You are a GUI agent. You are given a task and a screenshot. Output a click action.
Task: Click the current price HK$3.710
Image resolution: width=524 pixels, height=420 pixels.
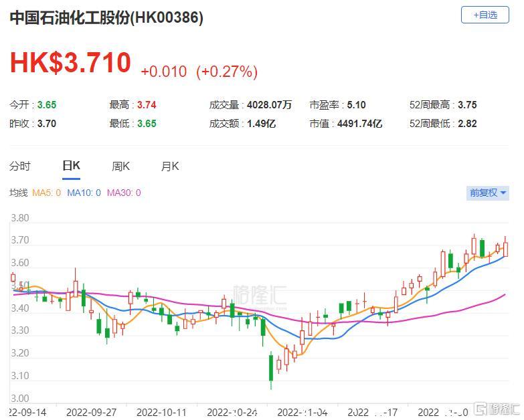coord(70,62)
